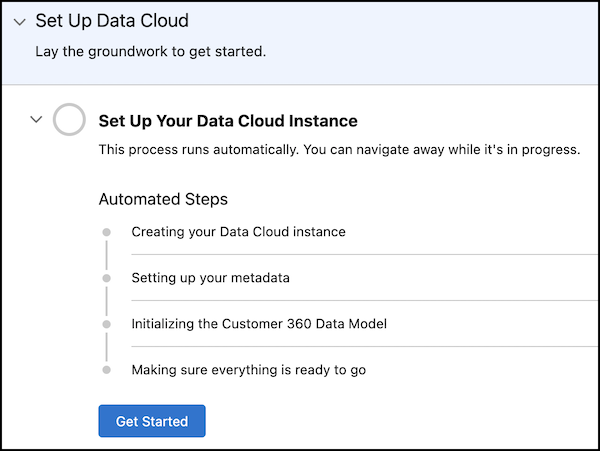This screenshot has height=451, width=600.
Task: Click the Get Started button
Action: [152, 421]
